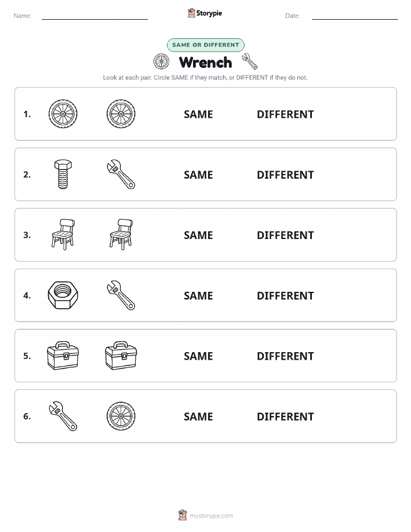Click the wrench icon beside the Wrench title

coord(250,61)
